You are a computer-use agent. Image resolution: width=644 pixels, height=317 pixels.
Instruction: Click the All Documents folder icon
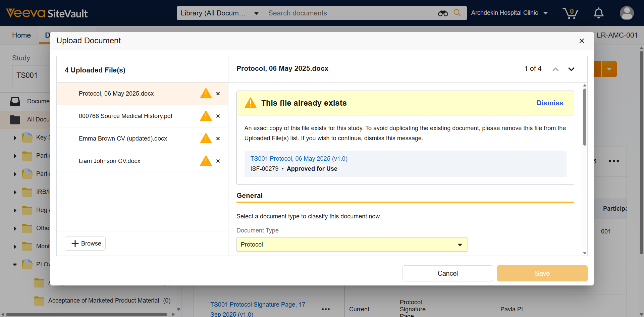click(x=15, y=120)
